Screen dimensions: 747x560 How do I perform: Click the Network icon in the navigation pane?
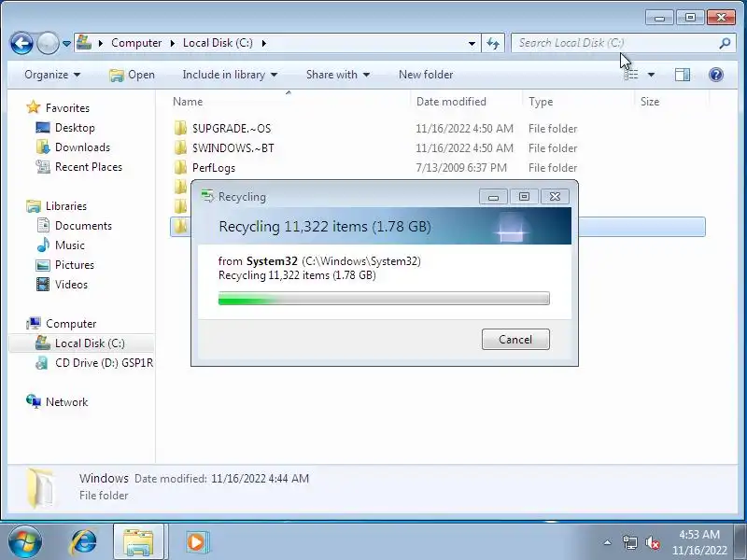click(x=34, y=401)
